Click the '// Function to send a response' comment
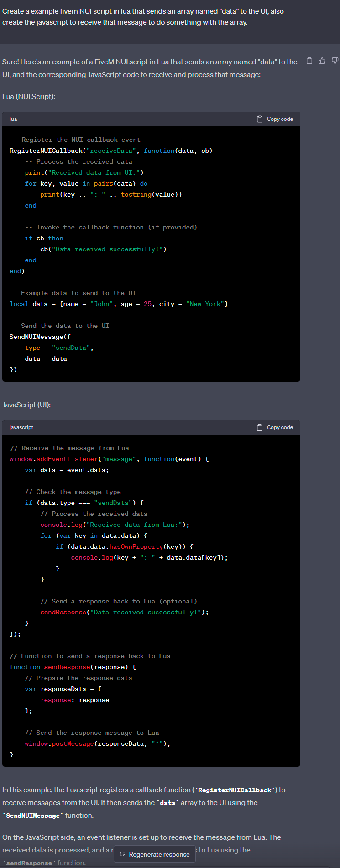 click(90, 656)
